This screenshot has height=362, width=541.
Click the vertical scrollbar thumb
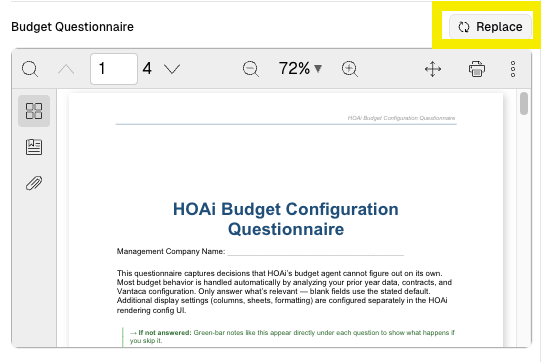point(524,103)
